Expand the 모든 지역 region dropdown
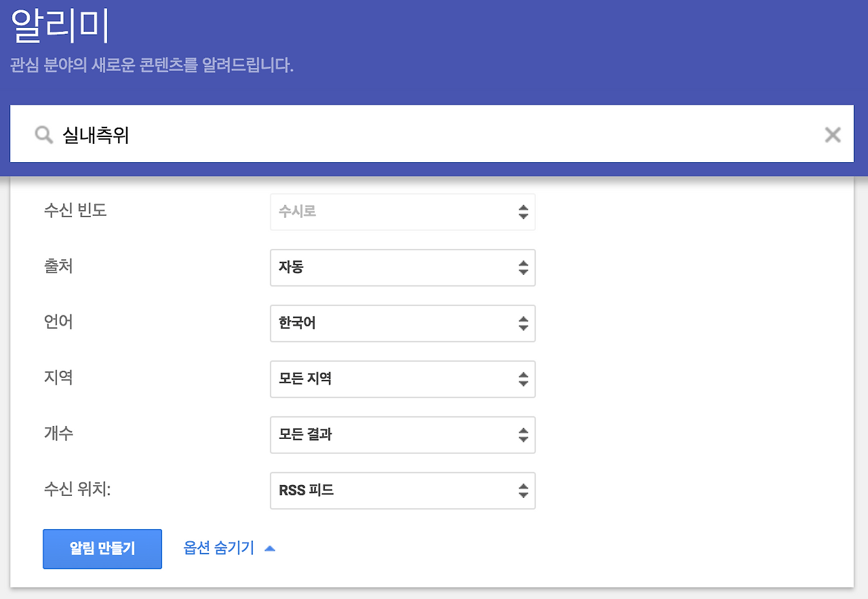The width and height of the screenshot is (868, 599). click(x=402, y=379)
